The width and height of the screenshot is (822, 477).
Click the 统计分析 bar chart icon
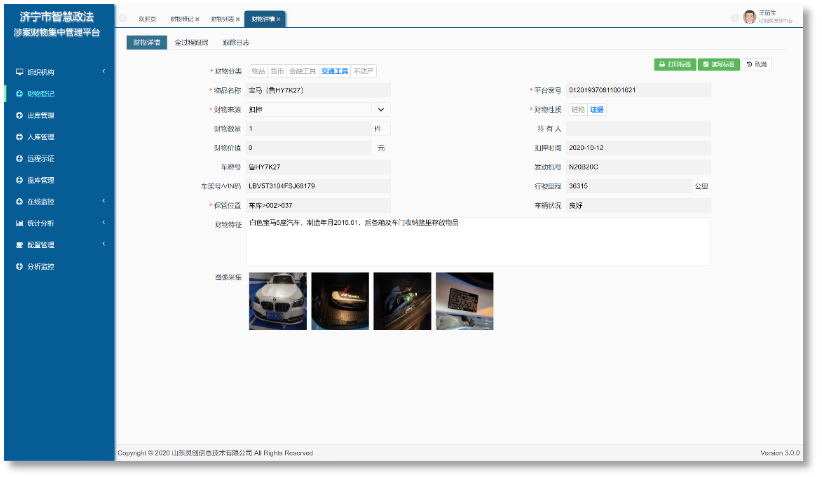[20, 223]
